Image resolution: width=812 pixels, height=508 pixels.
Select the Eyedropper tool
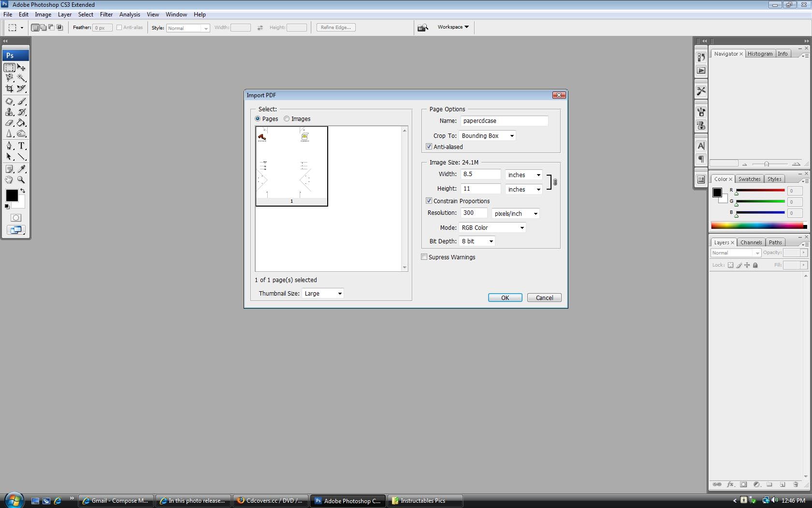click(21, 169)
